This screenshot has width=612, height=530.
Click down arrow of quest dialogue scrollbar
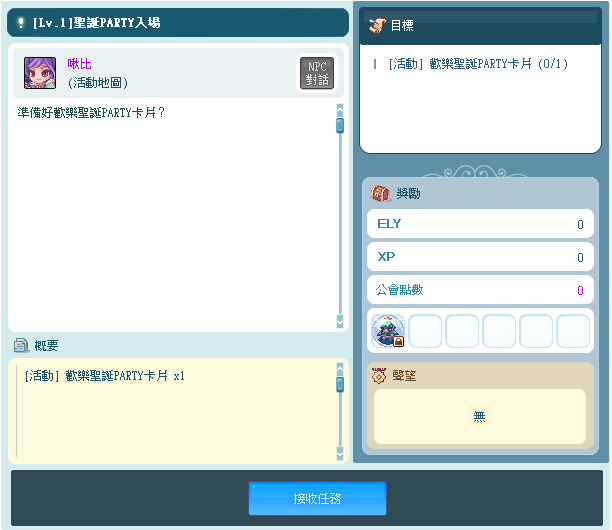coord(340,321)
